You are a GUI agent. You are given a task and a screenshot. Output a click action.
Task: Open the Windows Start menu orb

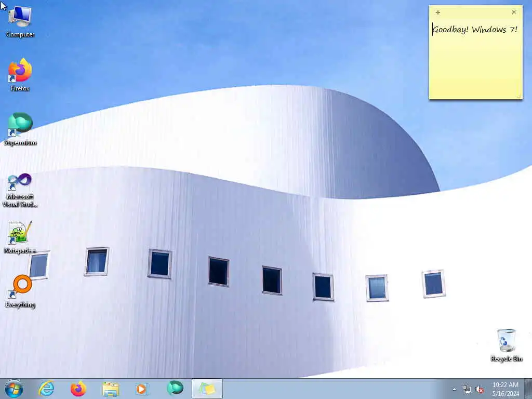[x=14, y=389]
